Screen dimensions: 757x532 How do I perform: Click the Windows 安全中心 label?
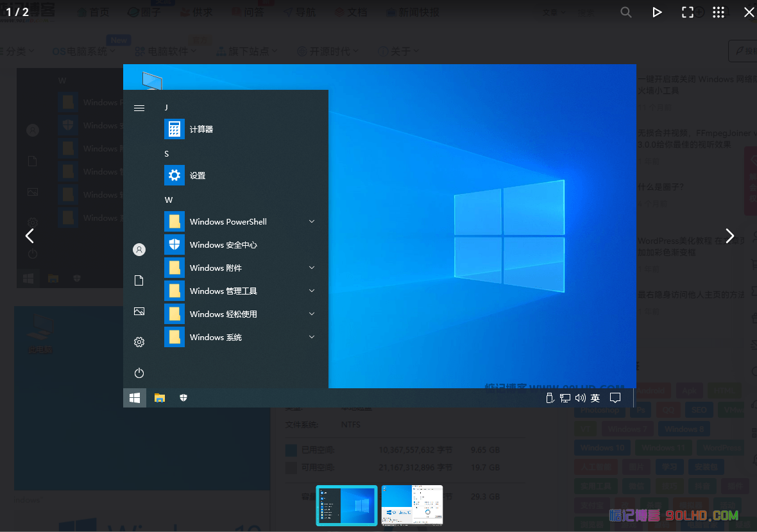pos(223,245)
